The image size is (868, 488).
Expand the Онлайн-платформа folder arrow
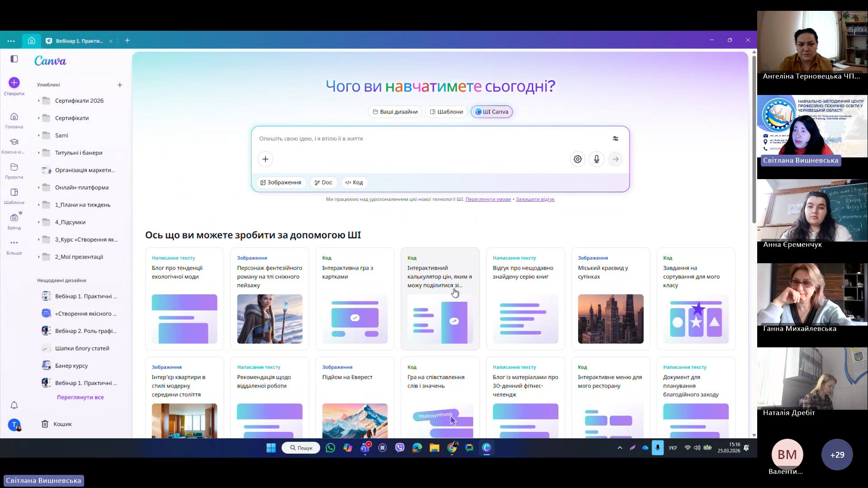point(39,188)
